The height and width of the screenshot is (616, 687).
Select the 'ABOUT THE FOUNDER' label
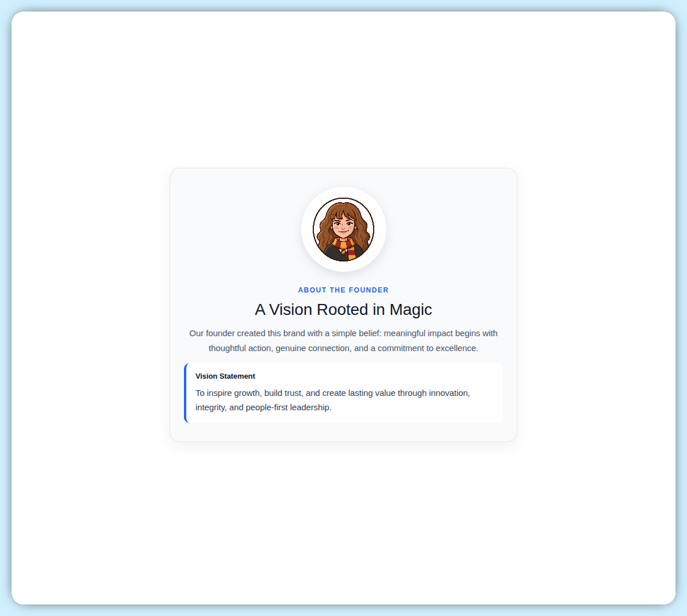click(x=343, y=290)
